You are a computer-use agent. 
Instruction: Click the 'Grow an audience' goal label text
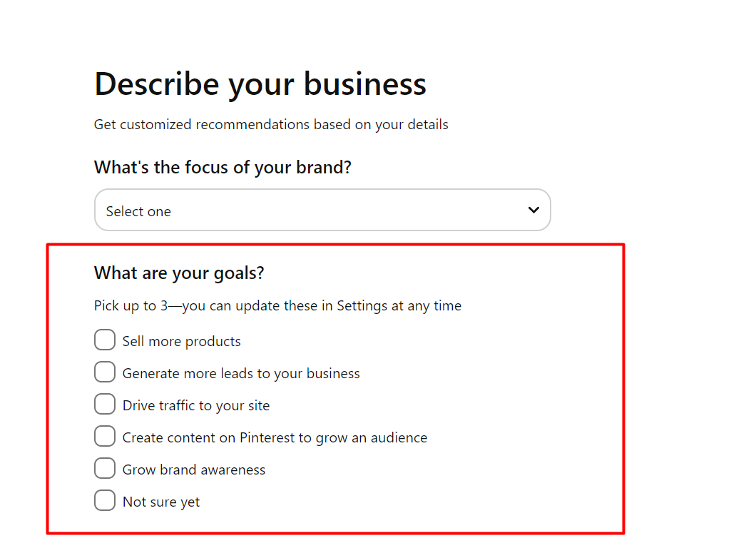tap(275, 437)
